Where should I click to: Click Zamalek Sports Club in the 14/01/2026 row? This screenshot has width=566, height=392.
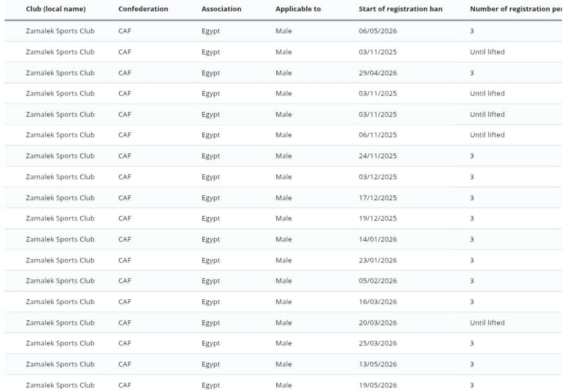point(60,239)
